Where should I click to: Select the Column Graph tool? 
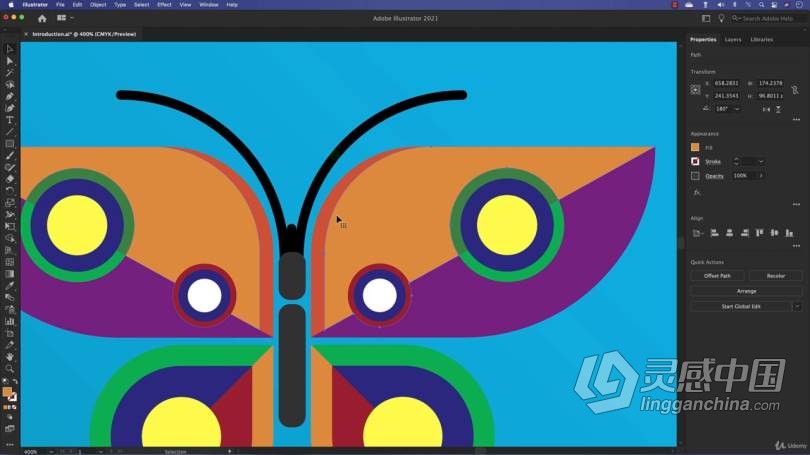pyautogui.click(x=10, y=321)
